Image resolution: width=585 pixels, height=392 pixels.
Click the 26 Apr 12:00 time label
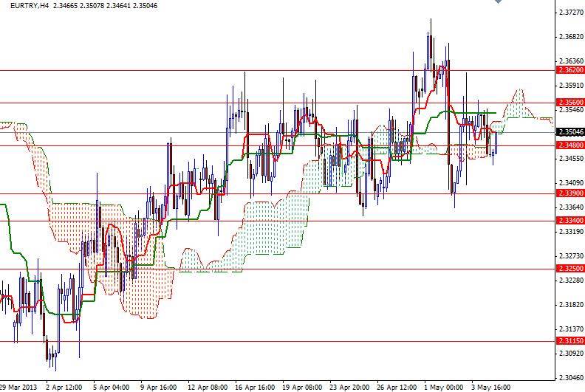[397, 387]
